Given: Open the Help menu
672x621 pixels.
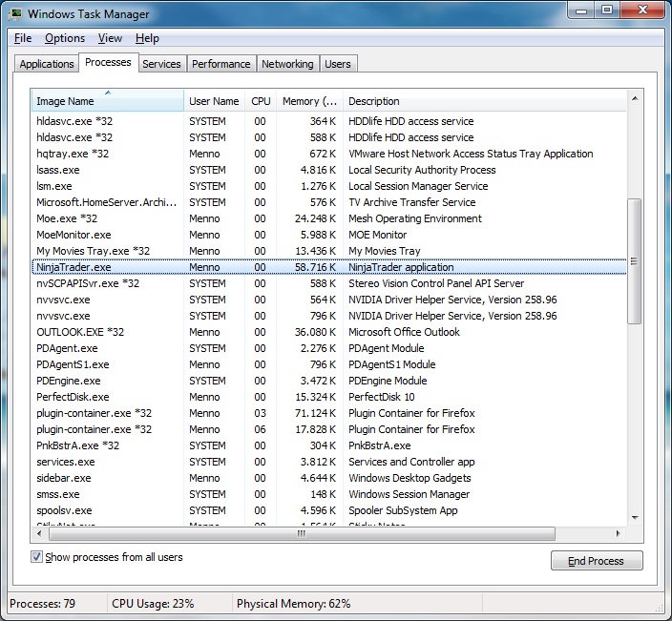Looking at the screenshot, I should click(x=147, y=38).
